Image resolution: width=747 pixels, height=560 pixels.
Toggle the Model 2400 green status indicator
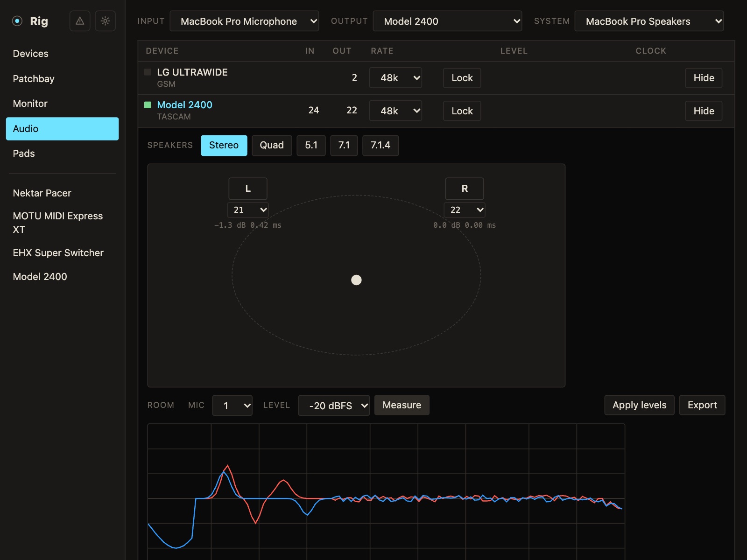point(148,105)
